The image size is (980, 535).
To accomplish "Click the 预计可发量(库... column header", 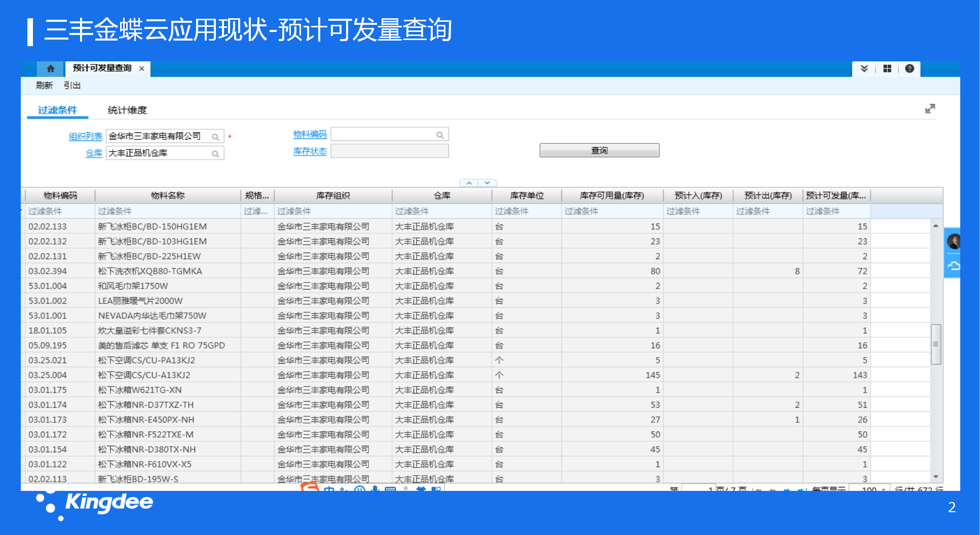I will pos(836,196).
